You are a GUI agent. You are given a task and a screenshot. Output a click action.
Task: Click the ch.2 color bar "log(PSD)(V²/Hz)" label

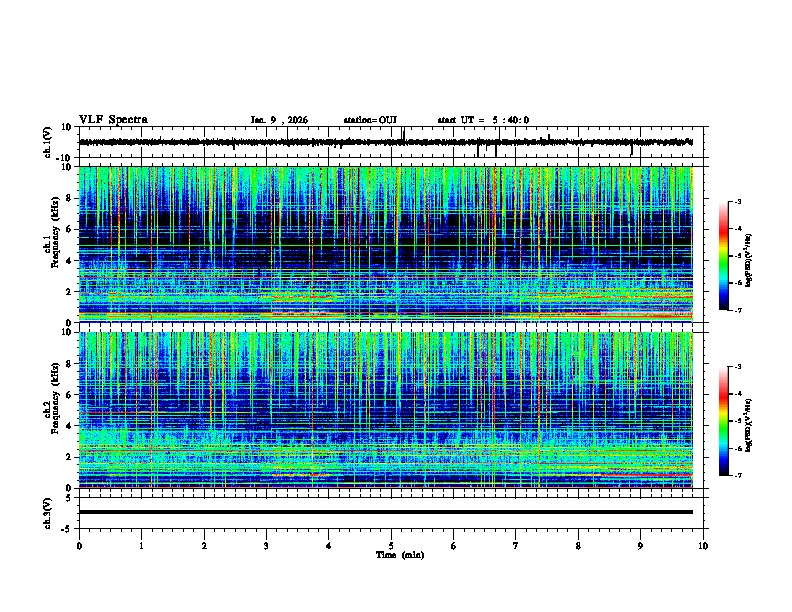click(749, 426)
